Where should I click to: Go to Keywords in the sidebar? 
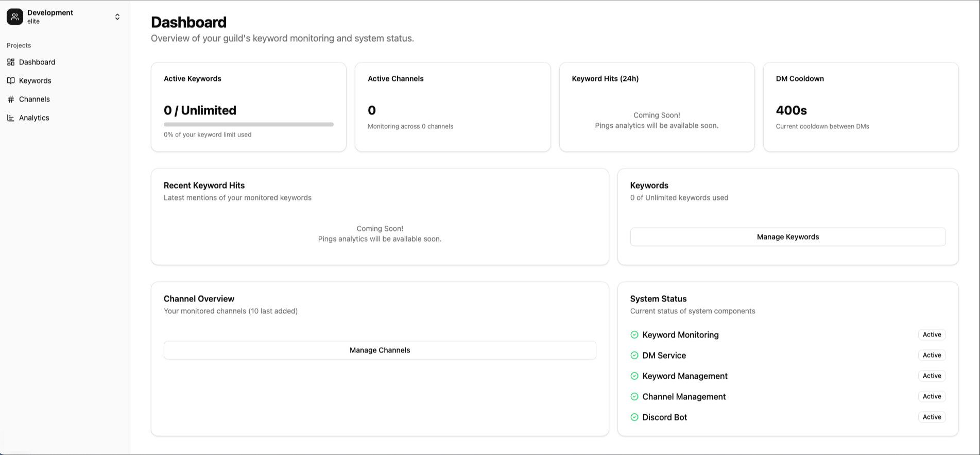click(65, 80)
